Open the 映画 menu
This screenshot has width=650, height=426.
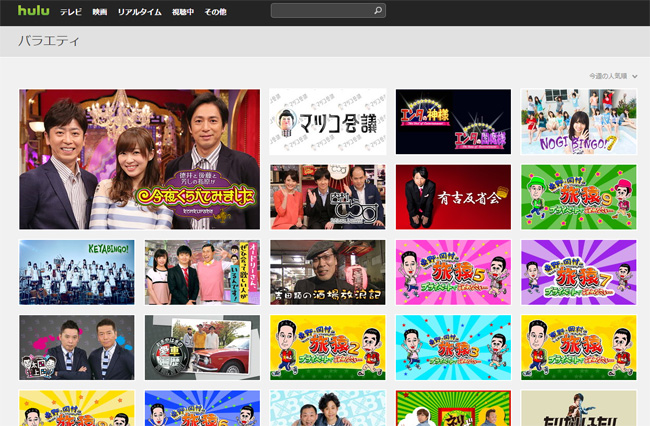point(100,12)
